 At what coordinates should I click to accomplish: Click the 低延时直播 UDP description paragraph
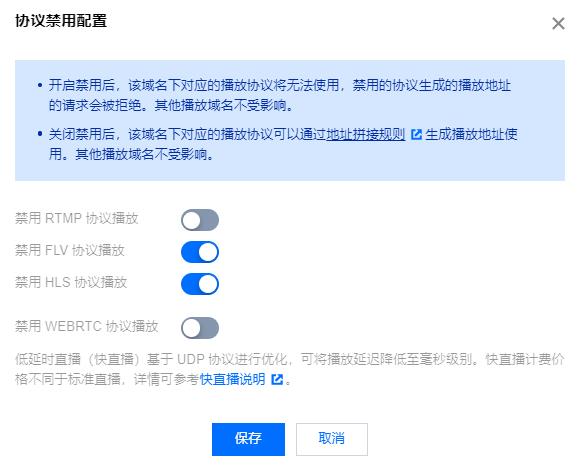[x=289, y=370]
